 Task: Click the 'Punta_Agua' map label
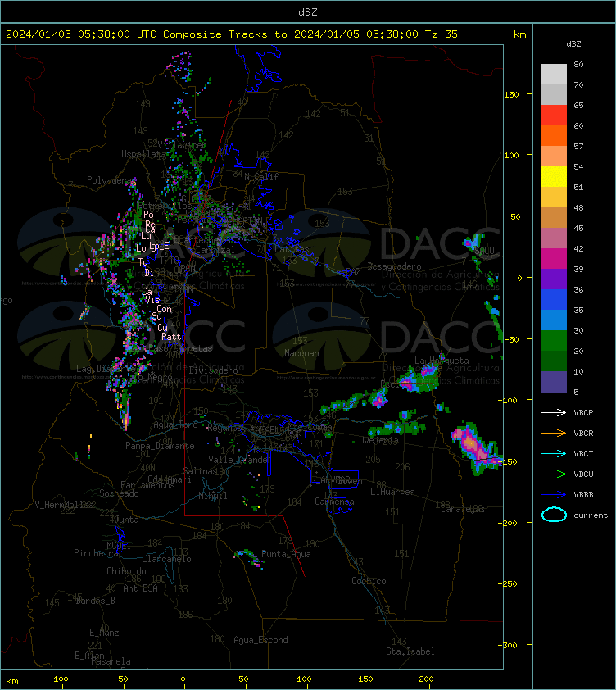click(286, 554)
